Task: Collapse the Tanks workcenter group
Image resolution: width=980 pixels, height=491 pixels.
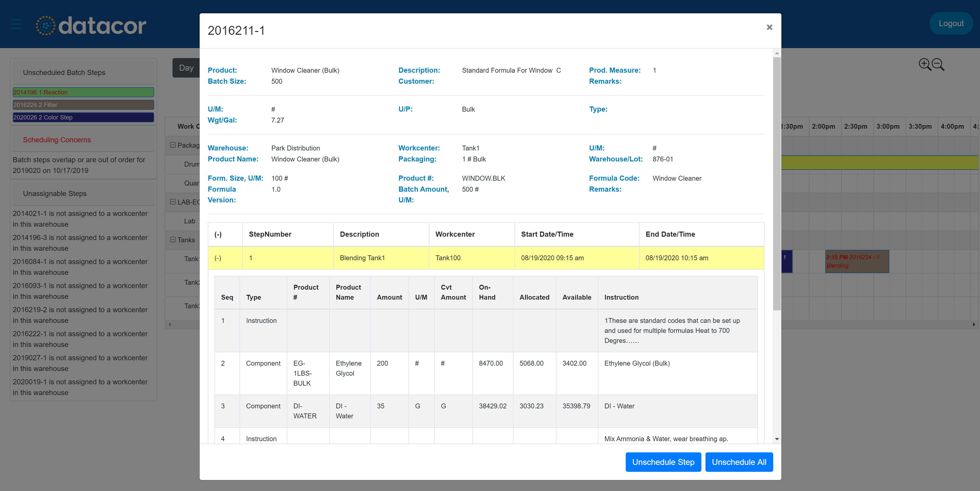Action: click(x=173, y=239)
